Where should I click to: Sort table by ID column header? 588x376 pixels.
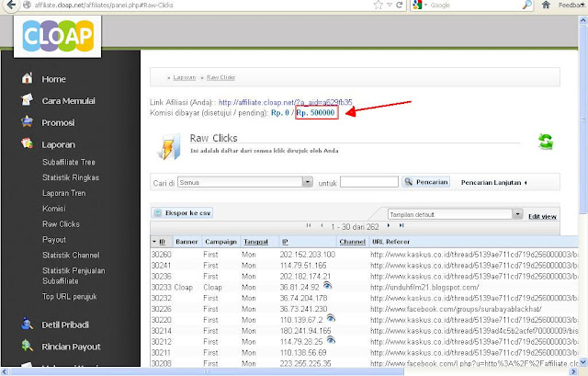click(x=162, y=242)
